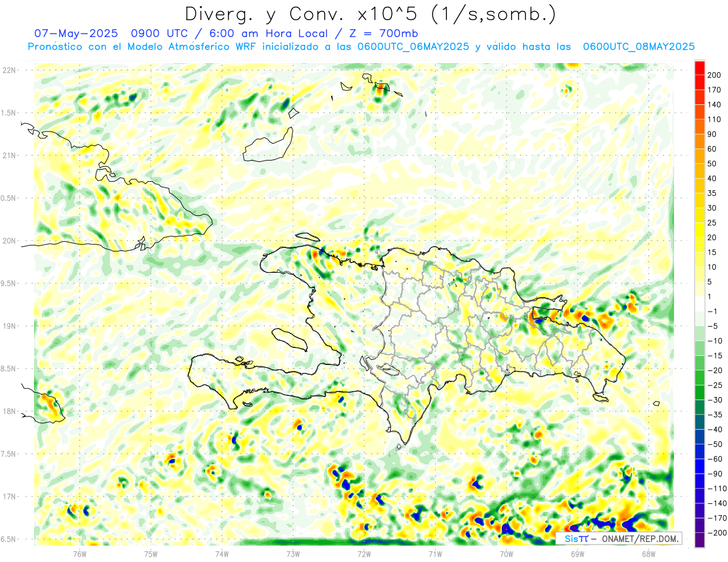This screenshot has width=728, height=562.
Task: Click the positive '110' scale label
Action: [715, 119]
